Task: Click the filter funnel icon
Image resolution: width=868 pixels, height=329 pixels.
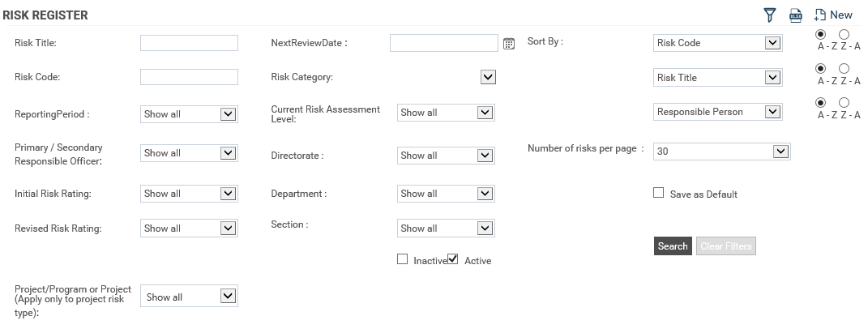Action: pos(769,15)
